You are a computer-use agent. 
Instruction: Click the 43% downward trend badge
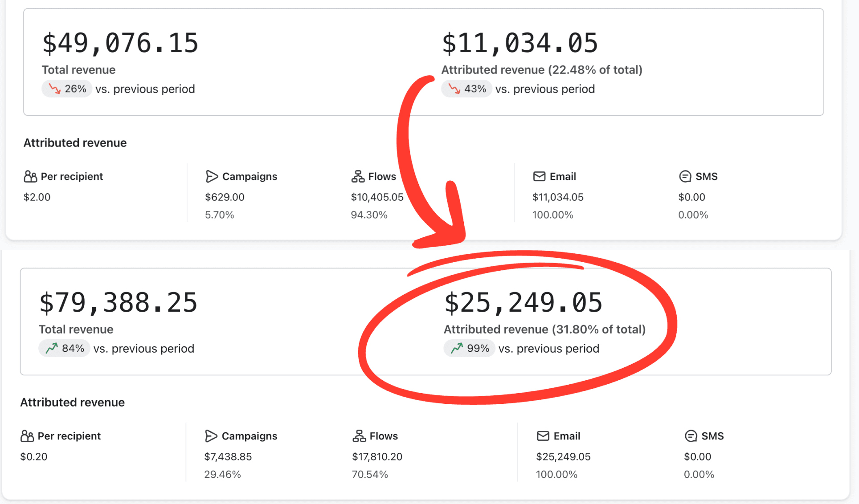tap(466, 89)
